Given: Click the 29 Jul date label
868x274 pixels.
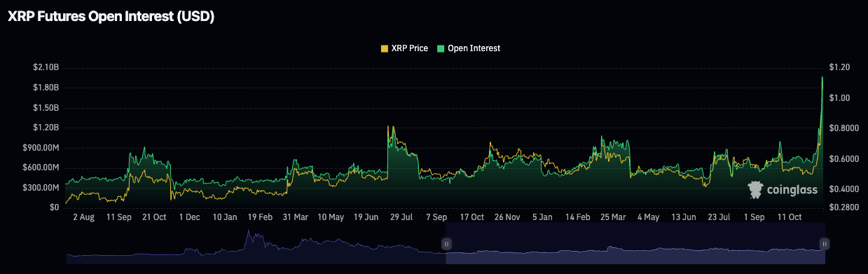Looking at the screenshot, I should coord(401,218).
